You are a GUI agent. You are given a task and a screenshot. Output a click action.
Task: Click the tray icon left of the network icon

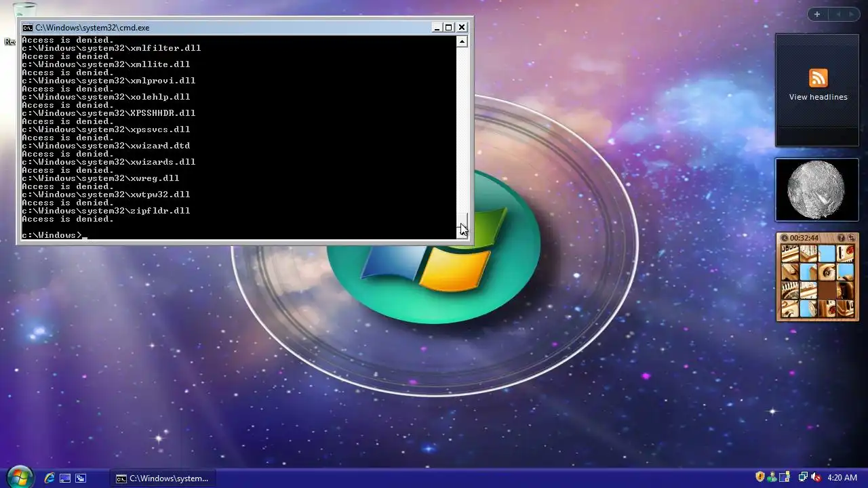[x=785, y=477]
